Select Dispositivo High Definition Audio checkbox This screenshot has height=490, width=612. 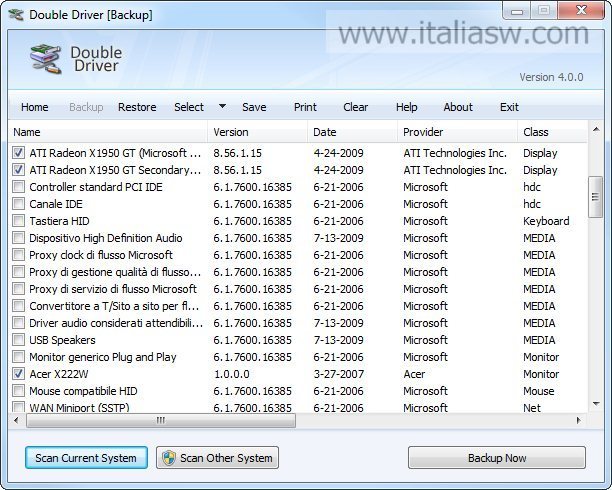(18, 238)
